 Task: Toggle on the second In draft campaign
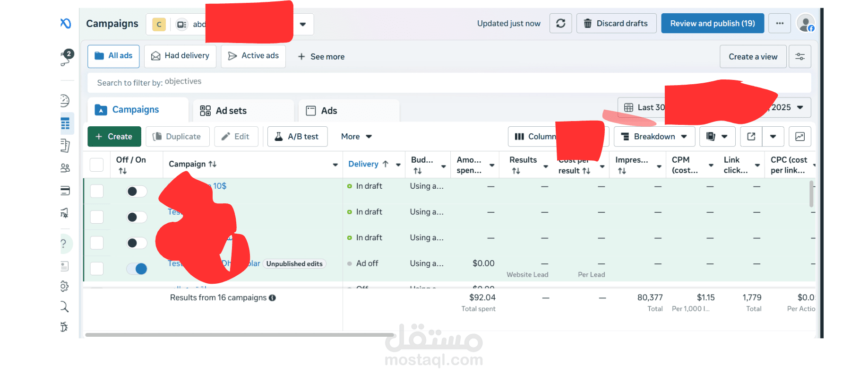point(137,217)
